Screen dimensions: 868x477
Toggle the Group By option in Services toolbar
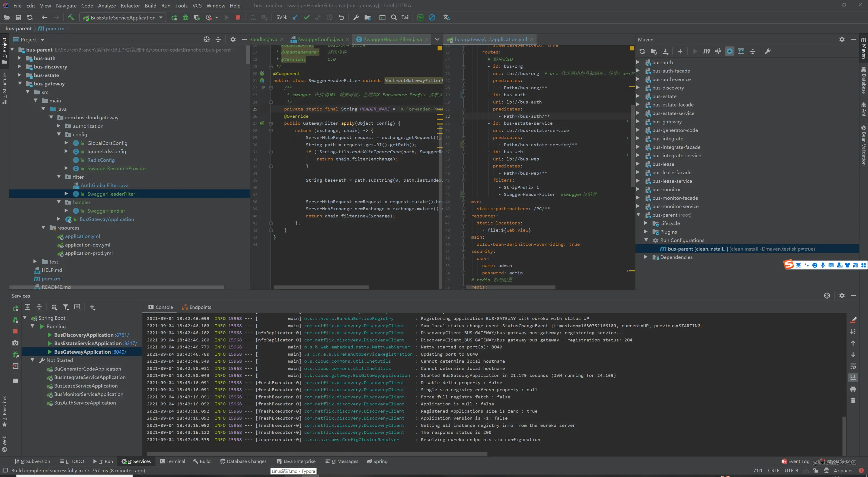point(54,307)
